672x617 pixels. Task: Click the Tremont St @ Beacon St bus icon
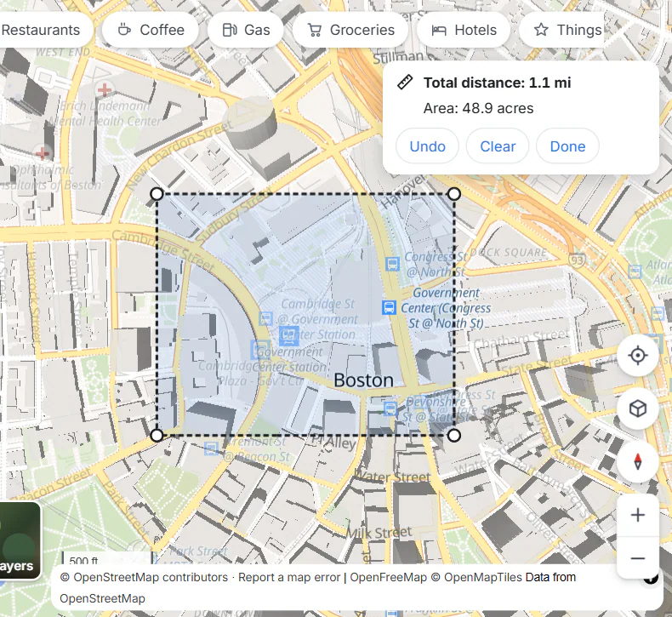211,449
